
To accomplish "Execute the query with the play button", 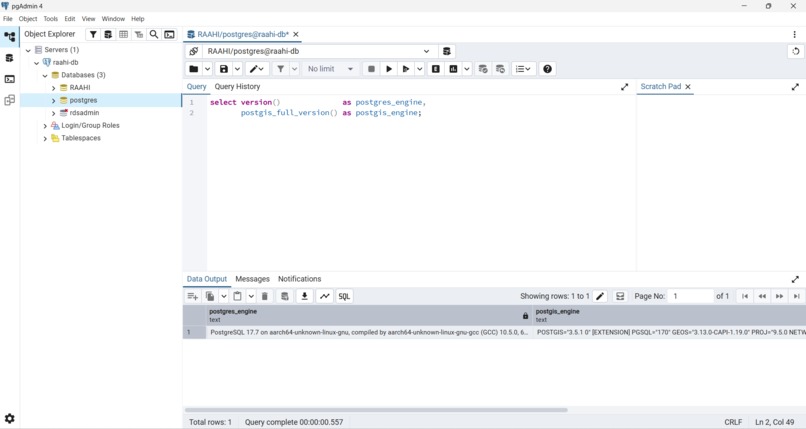I will point(389,69).
